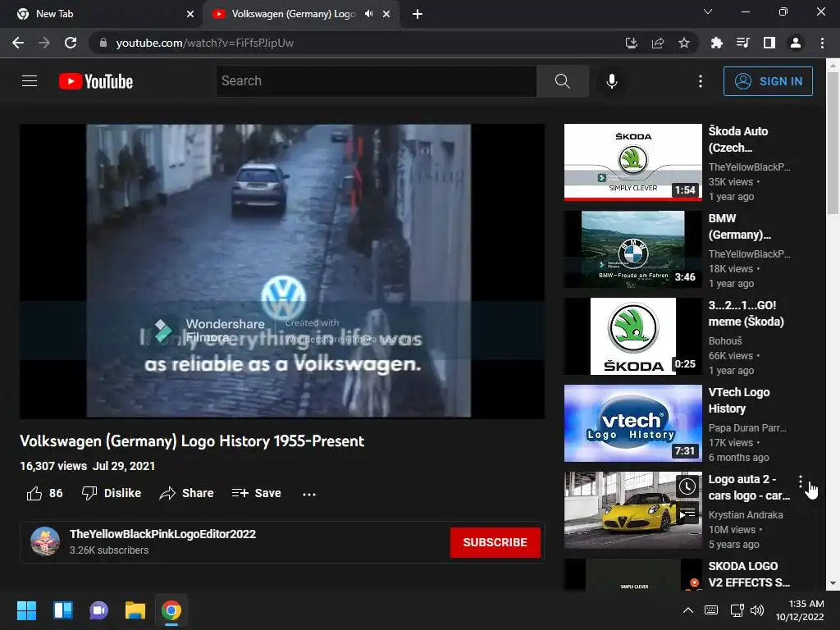840x630 pixels.
Task: Click Krystian Andraka channel name
Action: (x=746, y=515)
